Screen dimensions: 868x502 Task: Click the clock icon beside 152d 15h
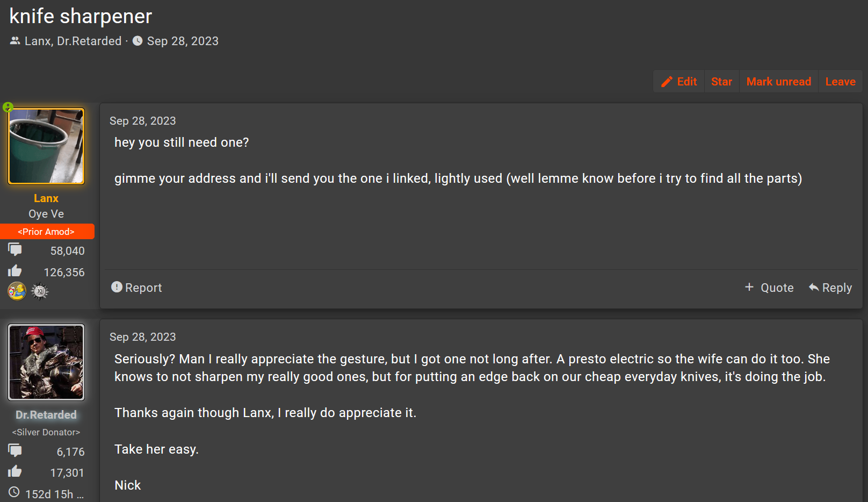pos(14,492)
